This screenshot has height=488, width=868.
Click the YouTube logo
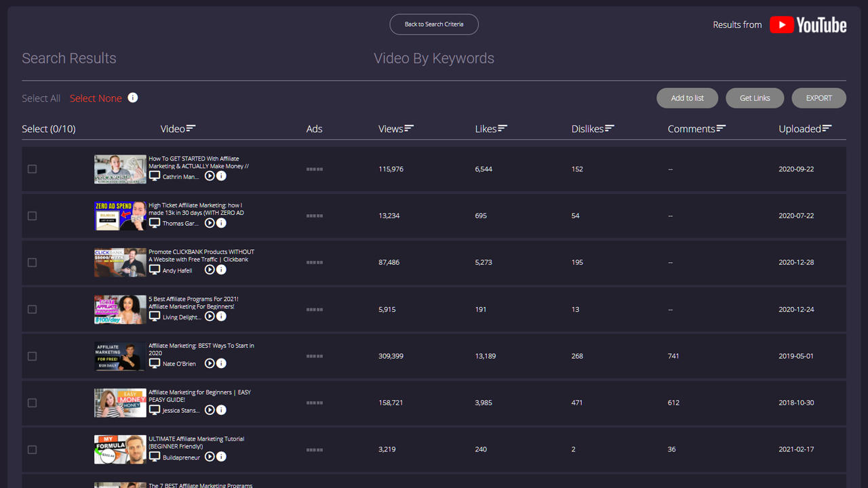[x=808, y=25]
